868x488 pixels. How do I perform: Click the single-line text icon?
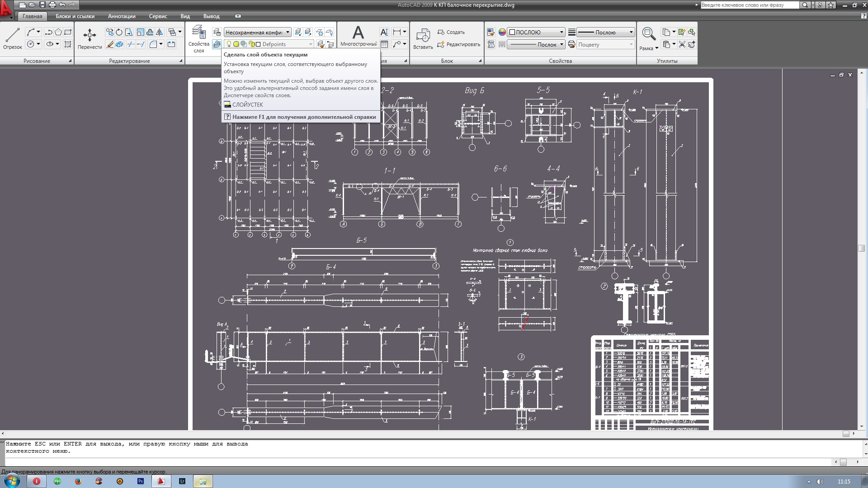384,32
